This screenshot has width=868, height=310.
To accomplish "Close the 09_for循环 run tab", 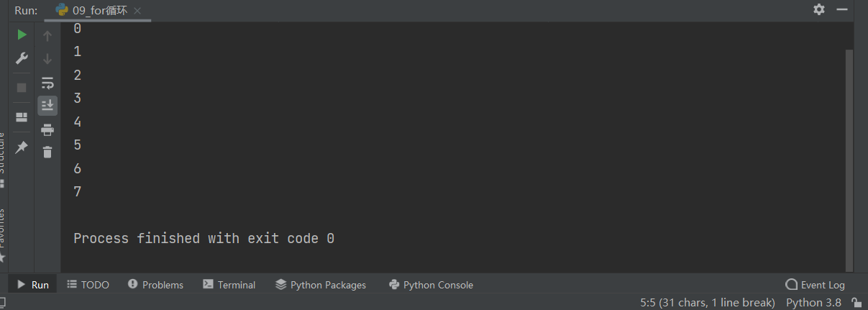I will click(x=137, y=11).
